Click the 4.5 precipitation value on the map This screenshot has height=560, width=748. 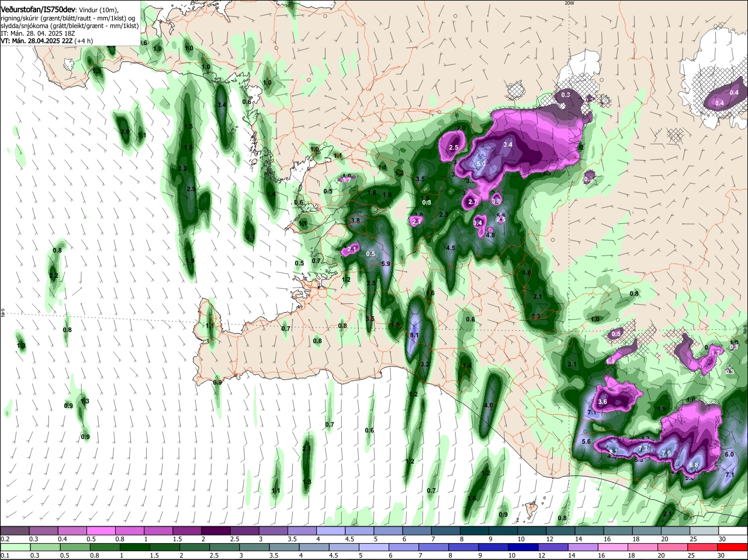point(451,248)
